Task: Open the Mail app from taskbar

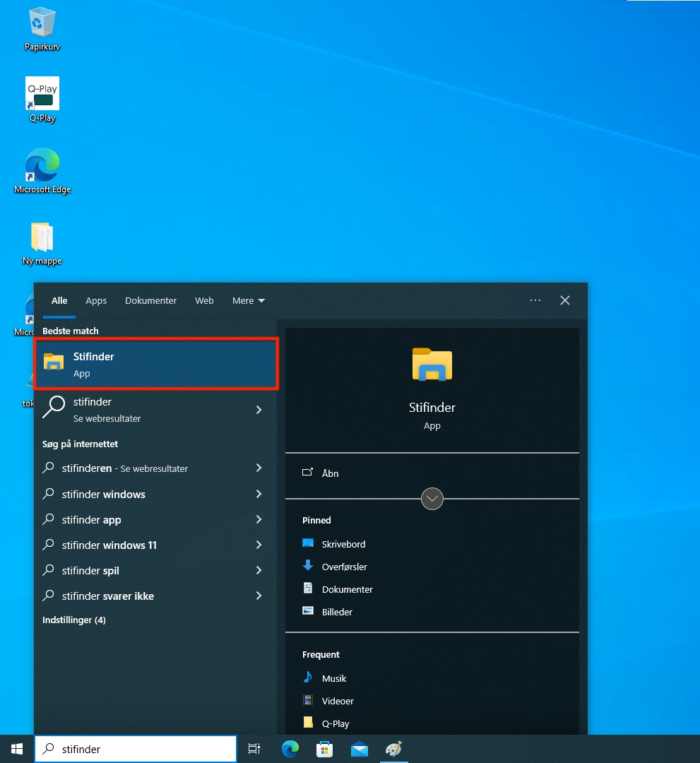Action: [x=360, y=749]
